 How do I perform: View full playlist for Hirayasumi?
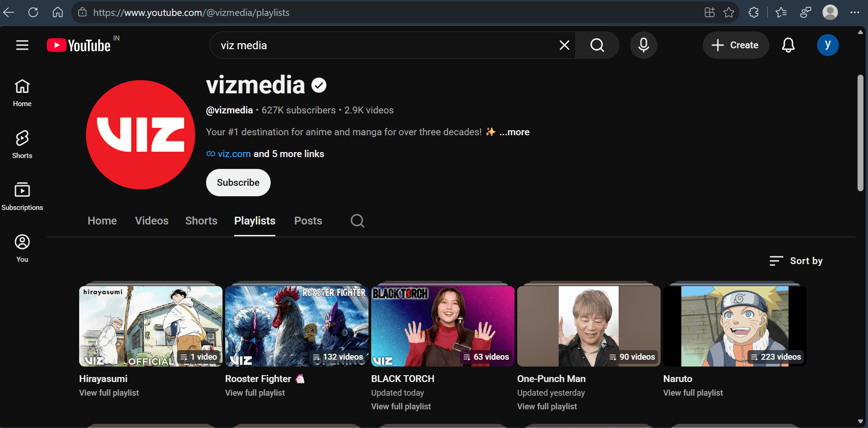click(x=109, y=393)
